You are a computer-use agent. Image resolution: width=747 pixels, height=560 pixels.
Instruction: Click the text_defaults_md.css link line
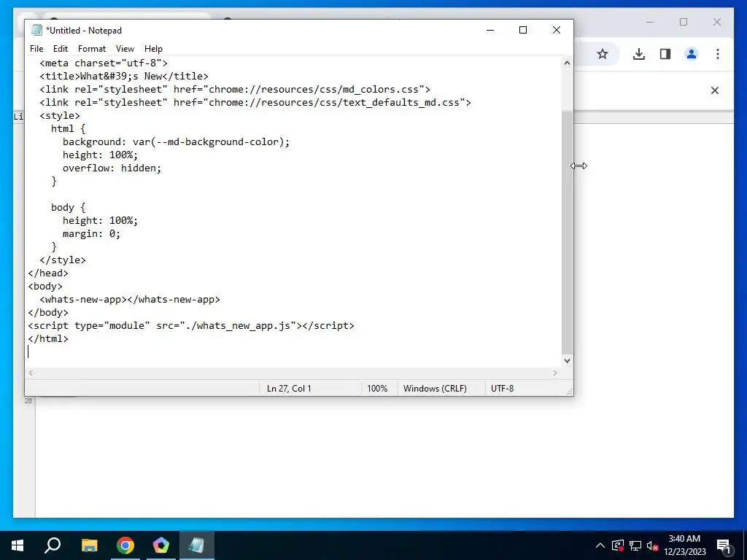pos(255,102)
